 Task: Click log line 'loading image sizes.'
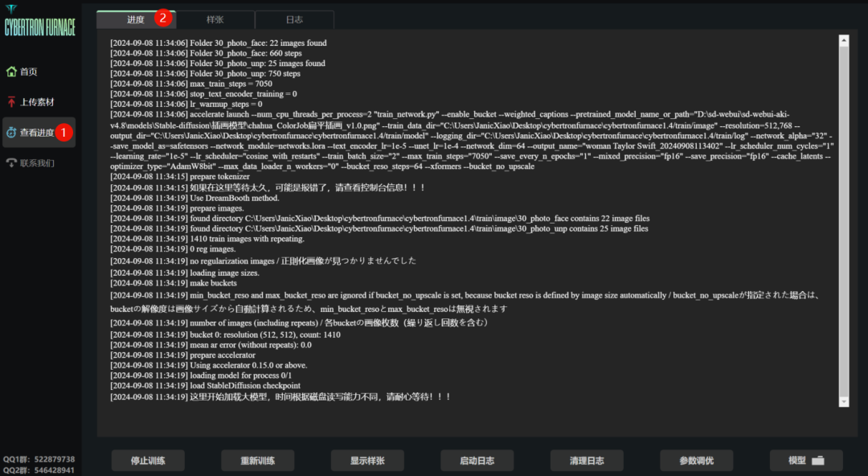pos(185,273)
